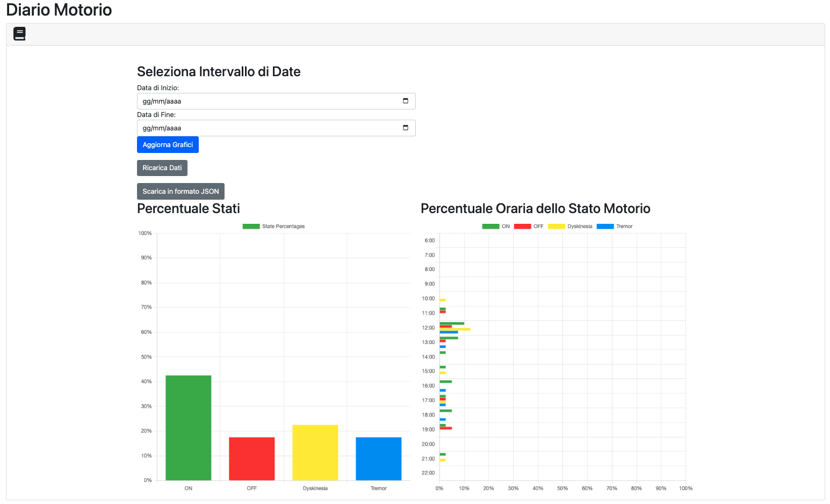Click the 50% label on bar chart axis

[146, 357]
